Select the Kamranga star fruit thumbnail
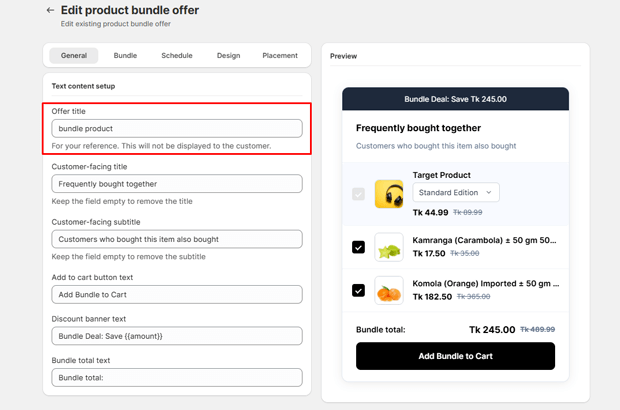The height and width of the screenshot is (410, 620). tap(389, 248)
